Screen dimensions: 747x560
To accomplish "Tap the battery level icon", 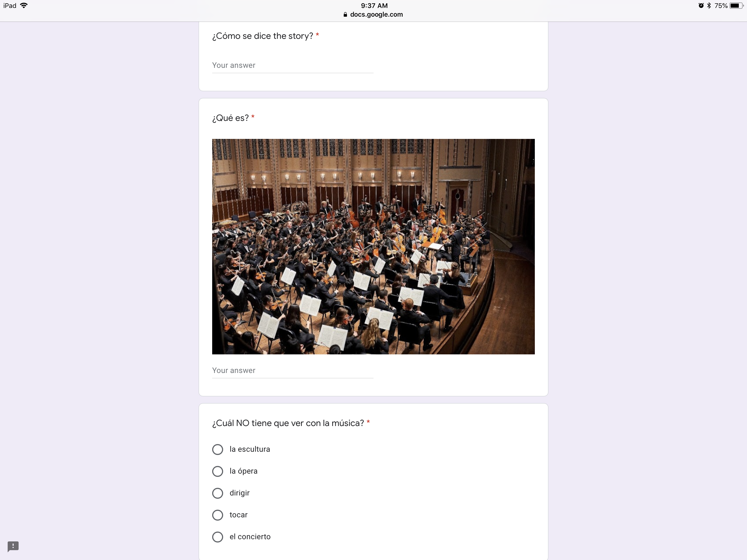I will coord(736,5).
